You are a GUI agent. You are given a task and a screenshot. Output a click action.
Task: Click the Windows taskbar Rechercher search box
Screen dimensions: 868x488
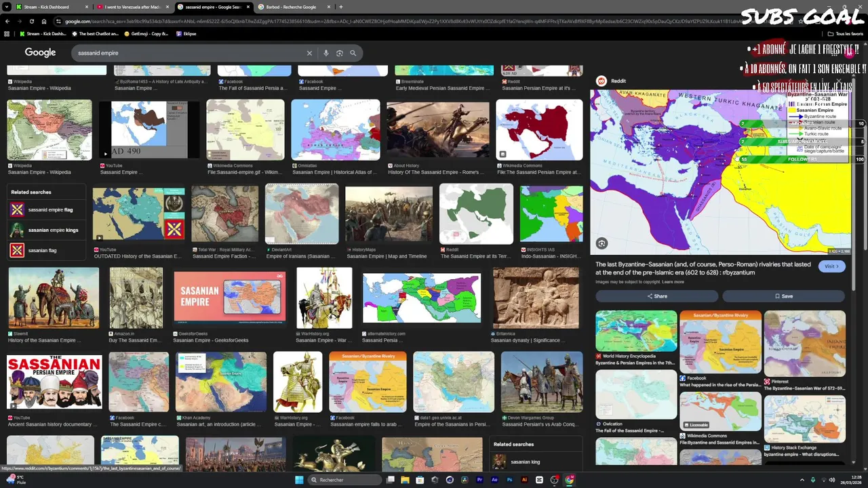[x=345, y=480]
